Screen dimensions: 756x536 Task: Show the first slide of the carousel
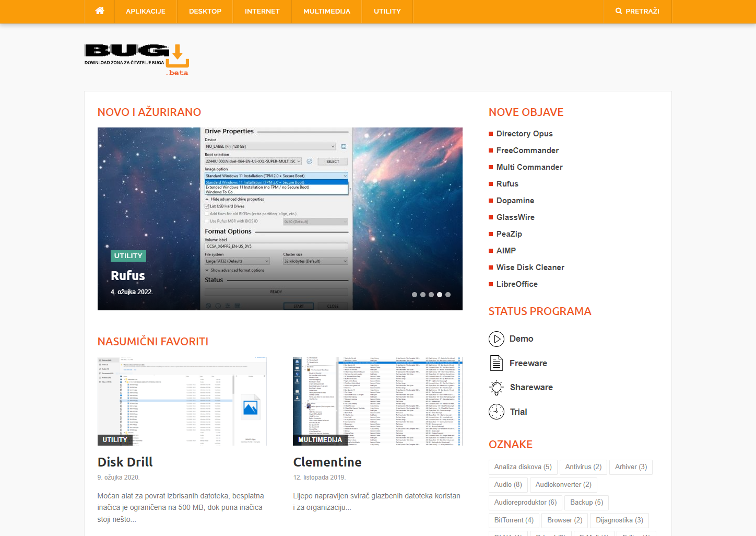pyautogui.click(x=415, y=295)
